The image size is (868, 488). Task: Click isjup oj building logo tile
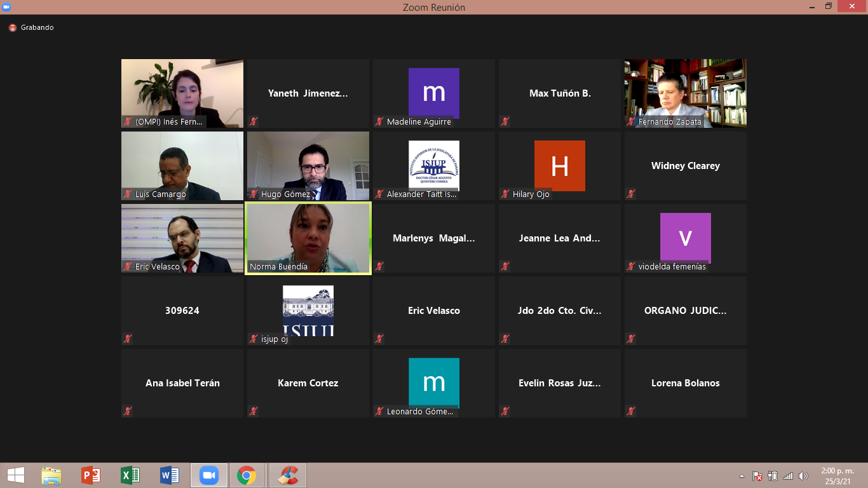(x=308, y=310)
